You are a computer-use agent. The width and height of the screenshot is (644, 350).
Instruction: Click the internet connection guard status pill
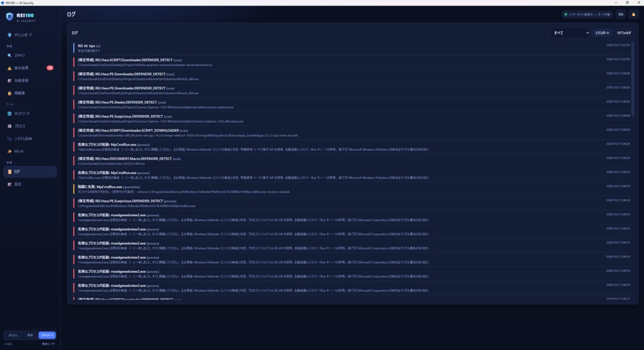click(587, 14)
